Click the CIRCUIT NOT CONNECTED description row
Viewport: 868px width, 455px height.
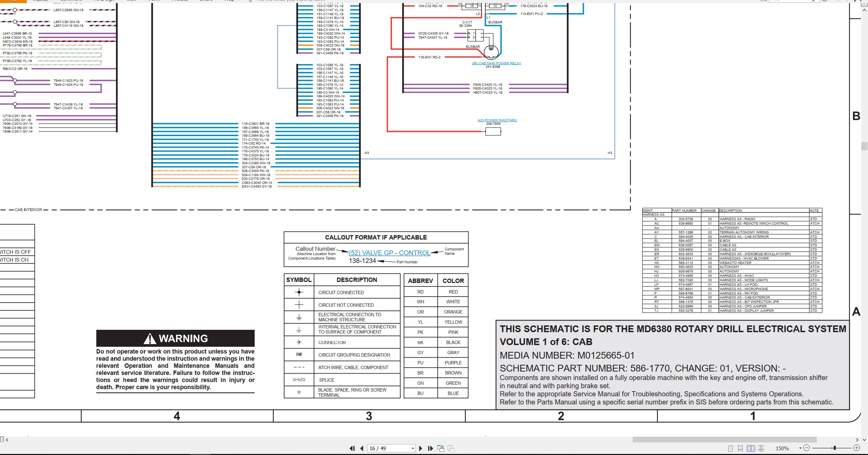point(357,305)
